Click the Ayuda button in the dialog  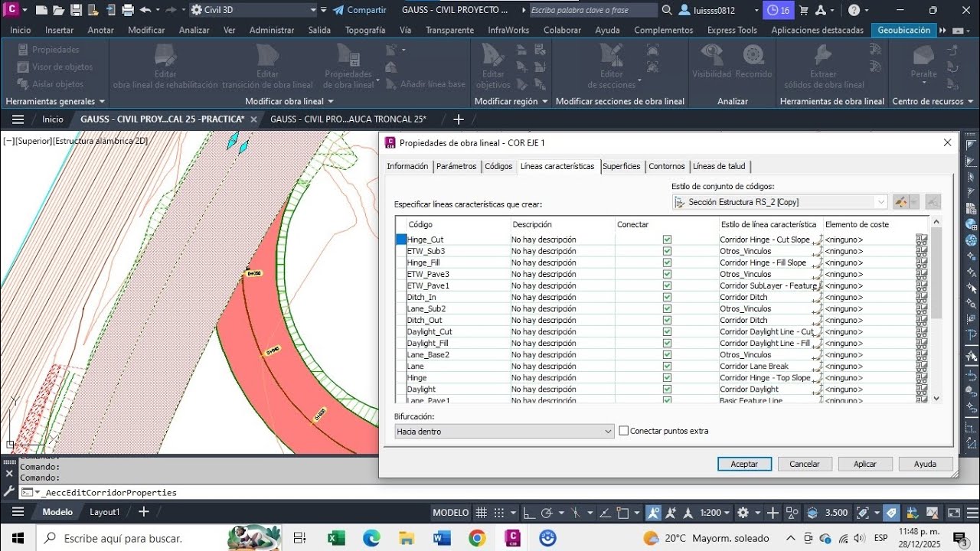point(926,464)
